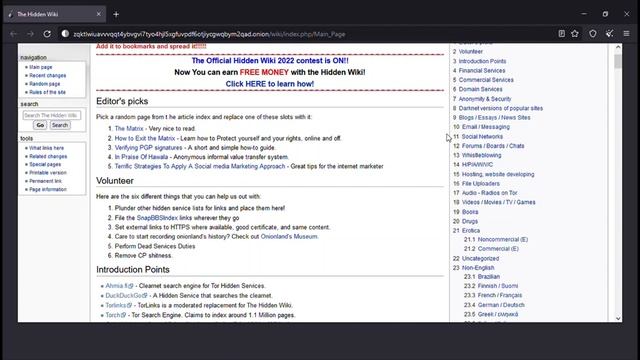This screenshot has height=360, width=640.
Task: Open the hamburger application menu
Action: point(627,34)
